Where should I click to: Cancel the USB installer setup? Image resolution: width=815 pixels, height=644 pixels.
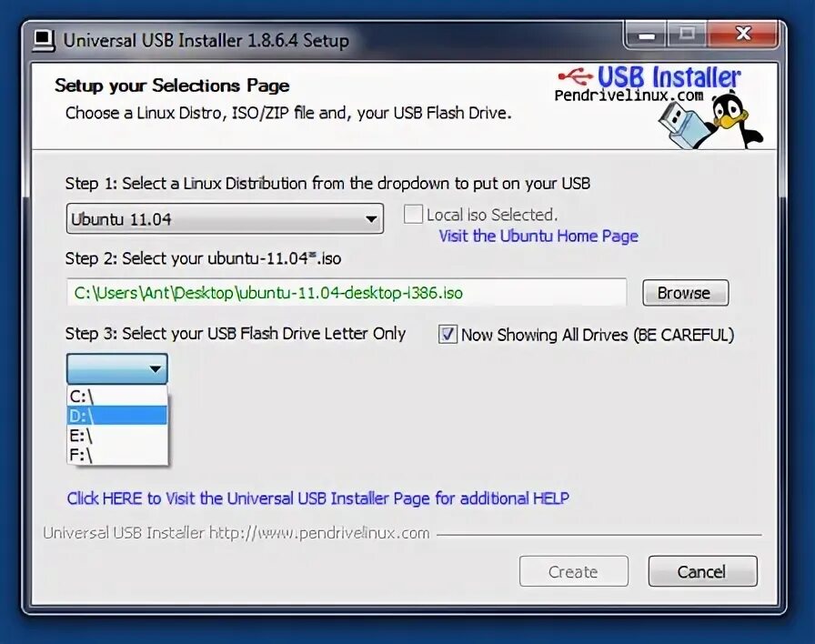click(x=702, y=571)
